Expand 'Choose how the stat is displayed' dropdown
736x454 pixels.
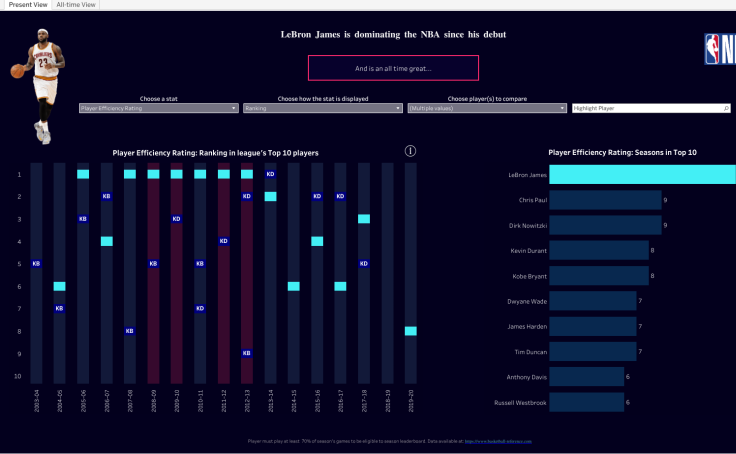point(323,108)
